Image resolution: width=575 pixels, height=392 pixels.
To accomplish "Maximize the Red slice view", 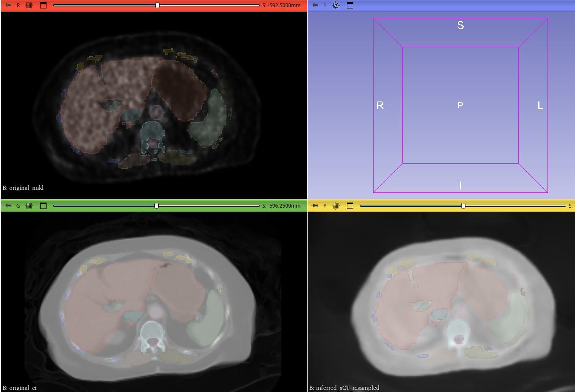I will [43, 5].
